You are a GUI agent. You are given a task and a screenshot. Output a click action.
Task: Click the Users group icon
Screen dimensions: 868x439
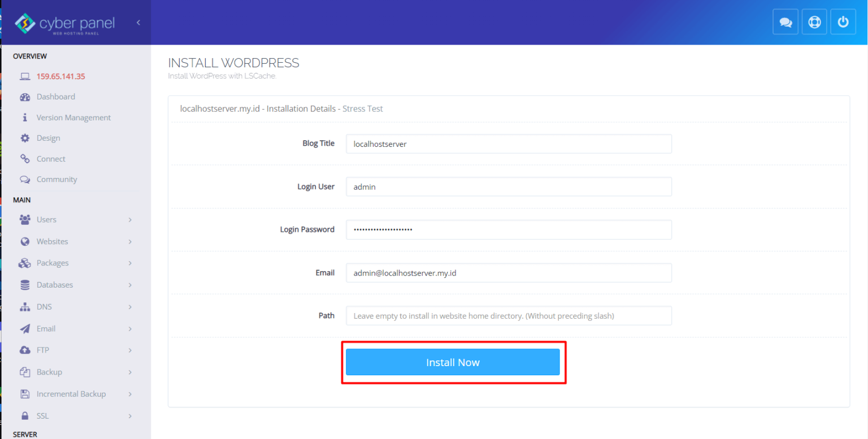[x=25, y=219]
